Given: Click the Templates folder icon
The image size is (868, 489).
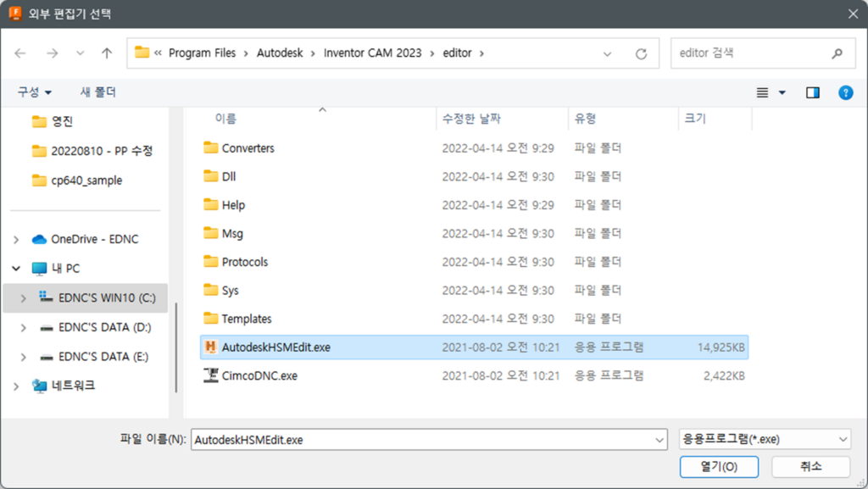Looking at the screenshot, I should 210,318.
